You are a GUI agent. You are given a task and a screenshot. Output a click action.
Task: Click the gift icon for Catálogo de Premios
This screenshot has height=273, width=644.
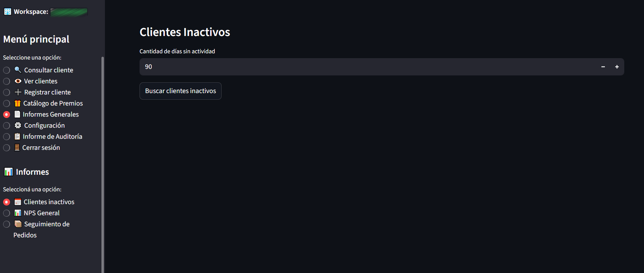pyautogui.click(x=18, y=103)
